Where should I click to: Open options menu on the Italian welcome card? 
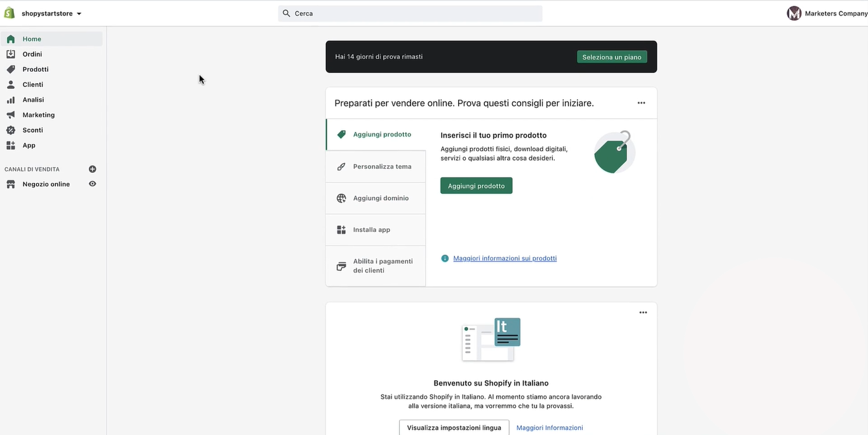click(643, 312)
